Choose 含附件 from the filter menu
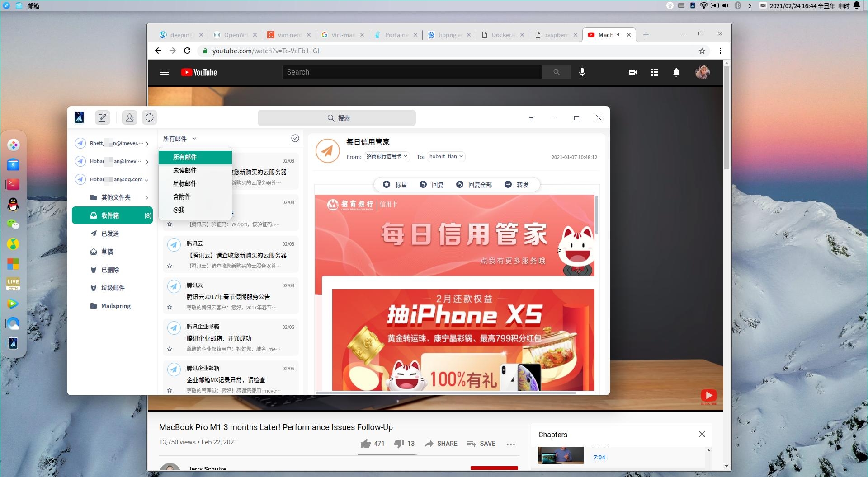Screen dimensions: 868x477 (195, 196)
